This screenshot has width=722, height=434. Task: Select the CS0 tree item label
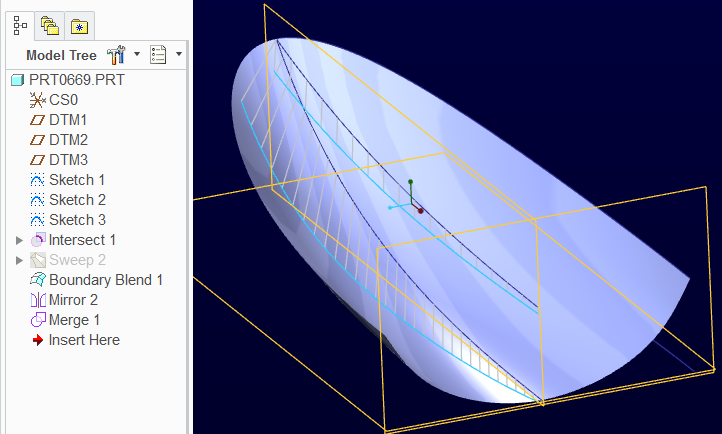click(x=64, y=100)
